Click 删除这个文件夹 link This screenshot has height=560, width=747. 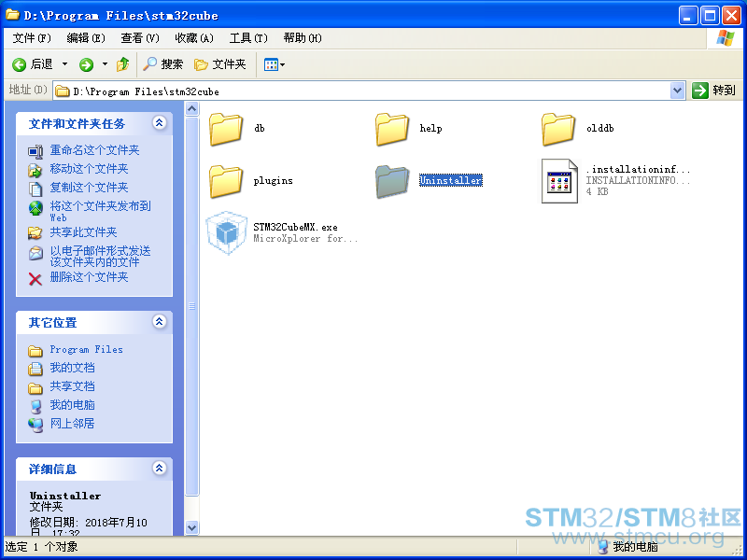[89, 277]
